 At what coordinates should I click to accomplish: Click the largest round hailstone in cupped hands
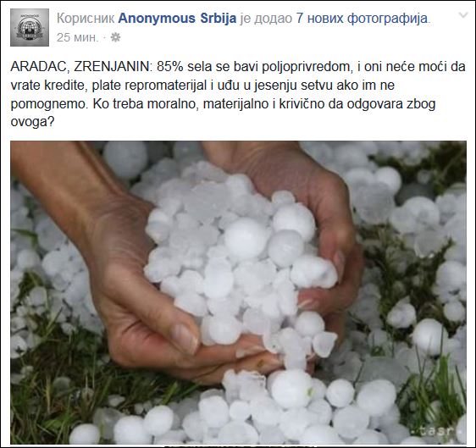[x=246, y=239]
